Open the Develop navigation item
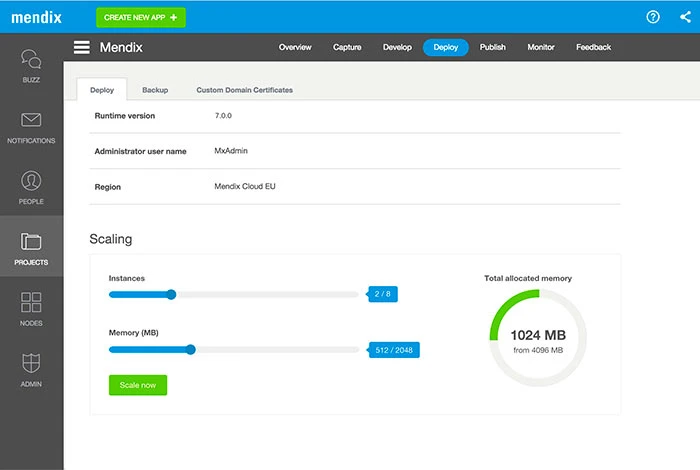 [x=397, y=47]
